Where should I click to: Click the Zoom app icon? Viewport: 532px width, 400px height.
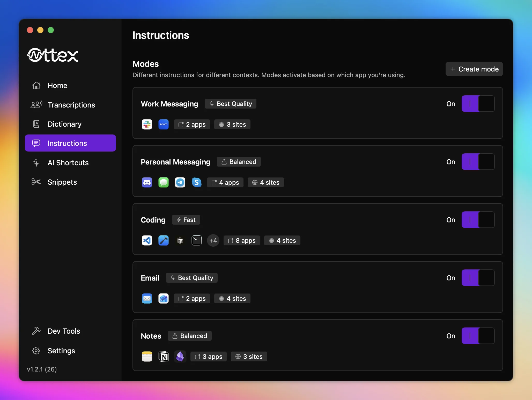[163, 124]
